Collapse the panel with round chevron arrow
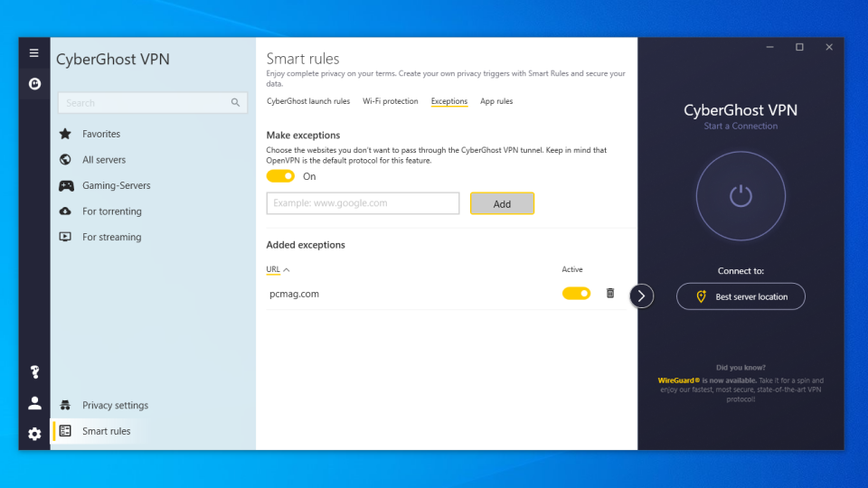Screen dimensions: 868x488 pyautogui.click(x=641, y=296)
